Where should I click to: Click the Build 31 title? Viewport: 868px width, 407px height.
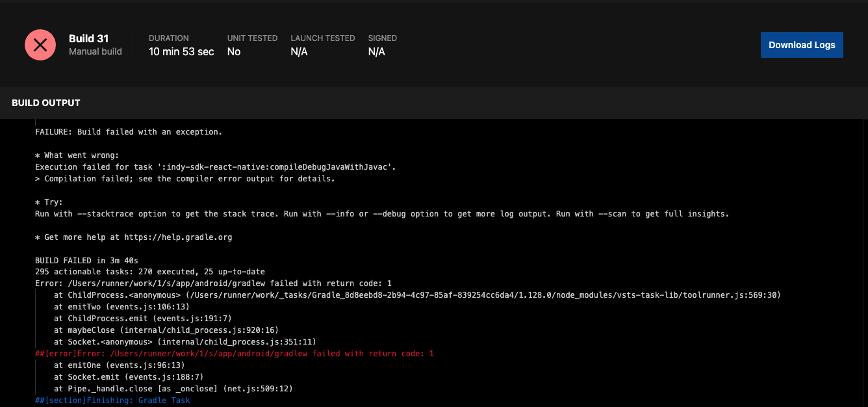click(88, 38)
